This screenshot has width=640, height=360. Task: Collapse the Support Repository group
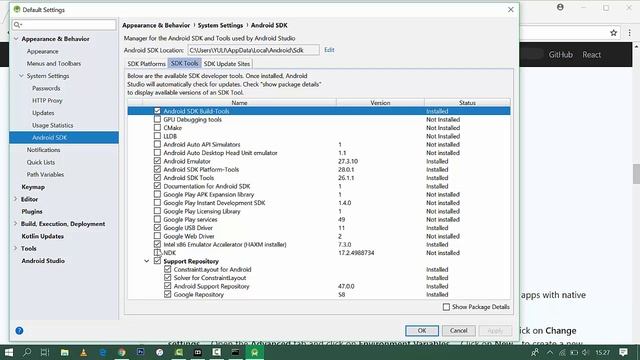[146, 261]
